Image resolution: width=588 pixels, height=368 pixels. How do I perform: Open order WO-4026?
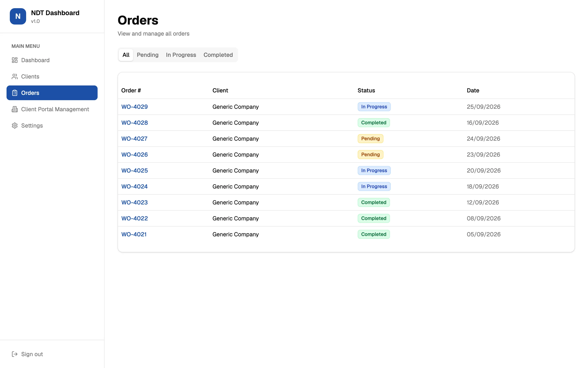pyautogui.click(x=134, y=155)
